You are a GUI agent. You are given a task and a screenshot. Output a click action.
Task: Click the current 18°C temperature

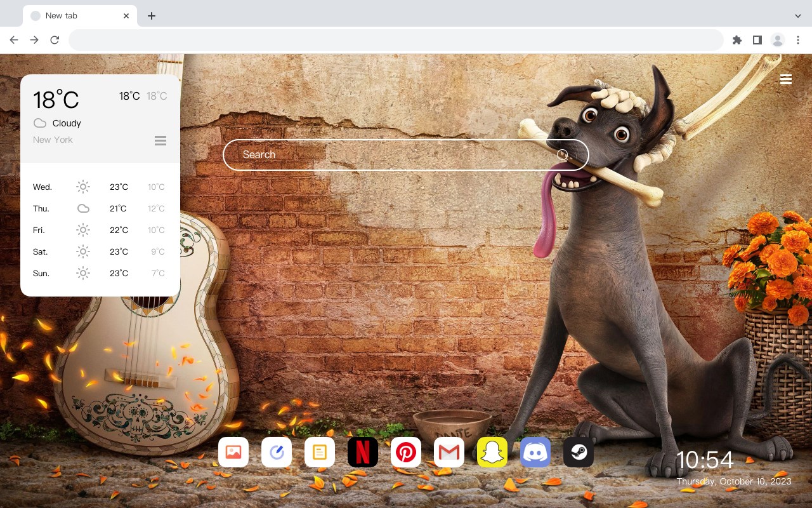pyautogui.click(x=56, y=100)
